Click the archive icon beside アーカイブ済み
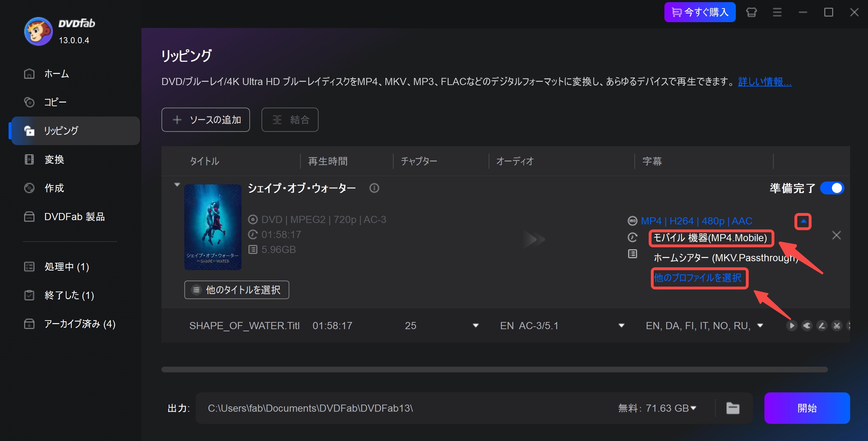868x441 pixels. point(29,324)
